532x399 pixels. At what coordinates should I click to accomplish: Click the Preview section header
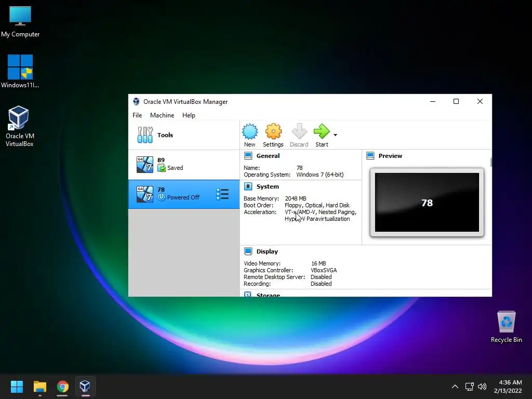390,156
